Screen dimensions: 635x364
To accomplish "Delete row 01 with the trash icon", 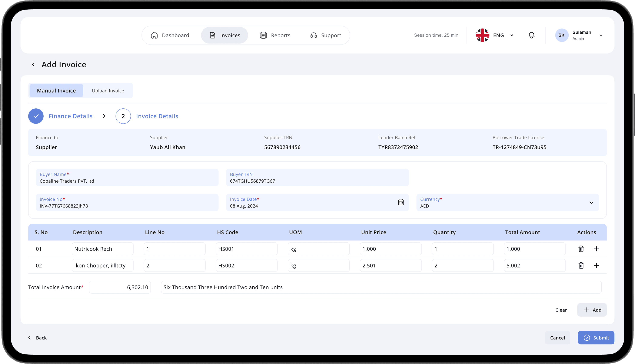I will click(581, 249).
